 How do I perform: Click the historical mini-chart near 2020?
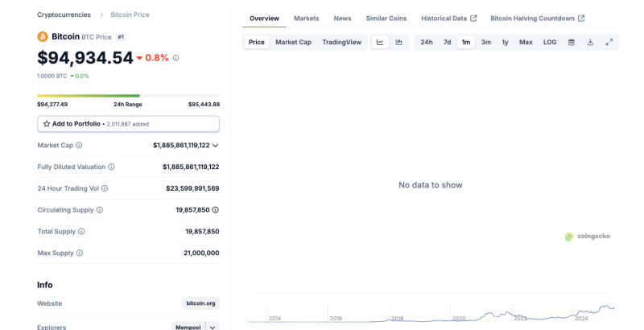pos(459,319)
